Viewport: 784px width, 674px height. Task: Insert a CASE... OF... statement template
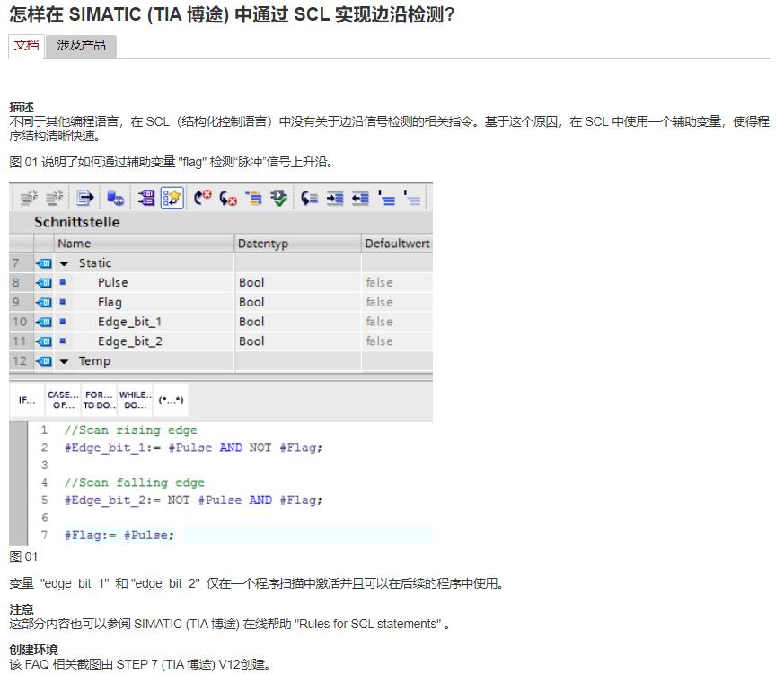coord(62,400)
